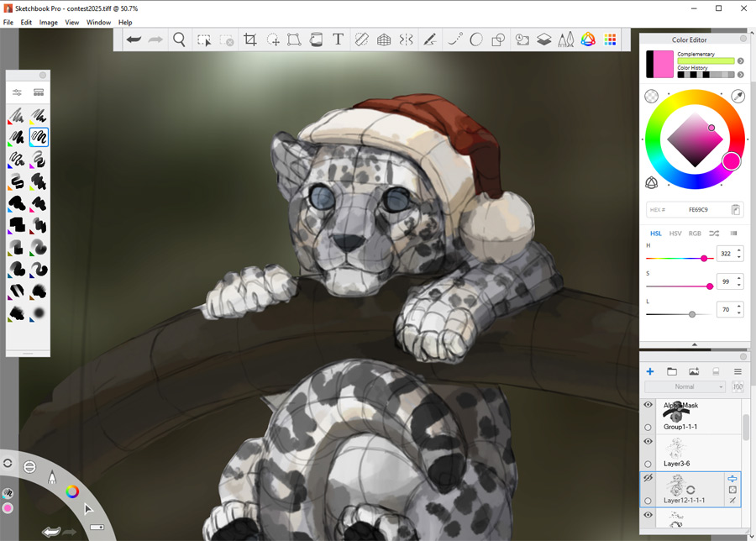Activate the Crop tool
The width and height of the screenshot is (756, 541).
point(250,39)
